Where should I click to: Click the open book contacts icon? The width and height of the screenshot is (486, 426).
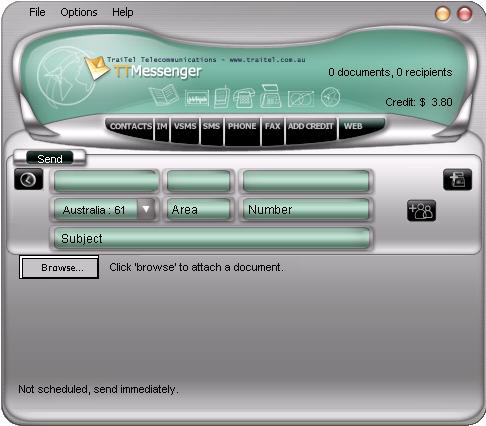(x=164, y=95)
